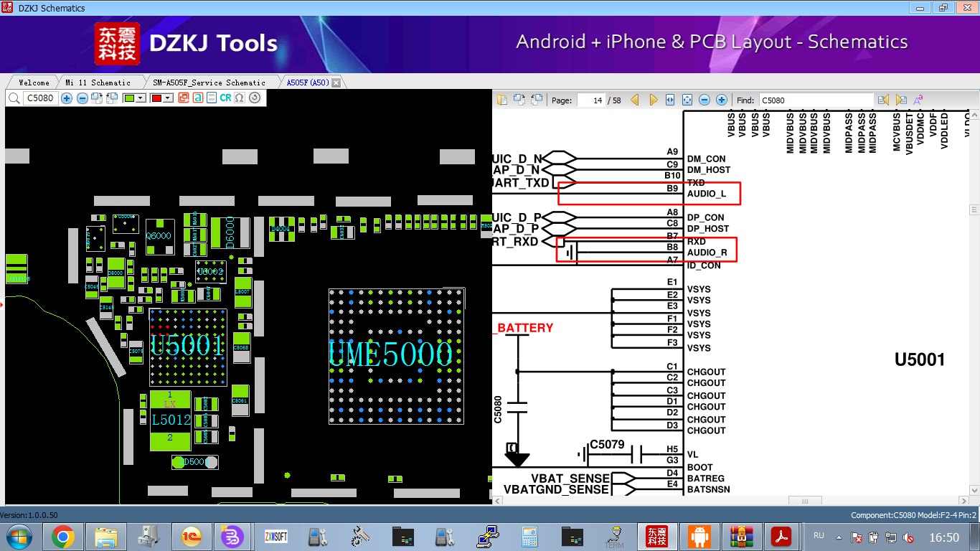Click the ID_CON pin label
The height and width of the screenshot is (551, 980).
[704, 265]
